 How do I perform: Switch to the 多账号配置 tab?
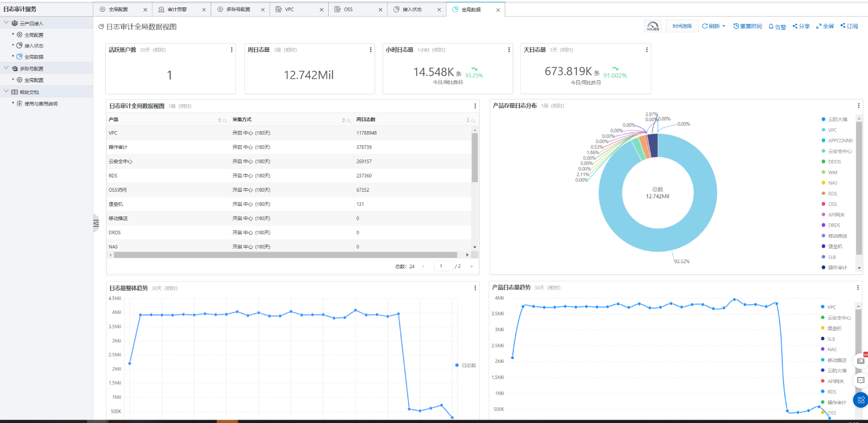(241, 9)
